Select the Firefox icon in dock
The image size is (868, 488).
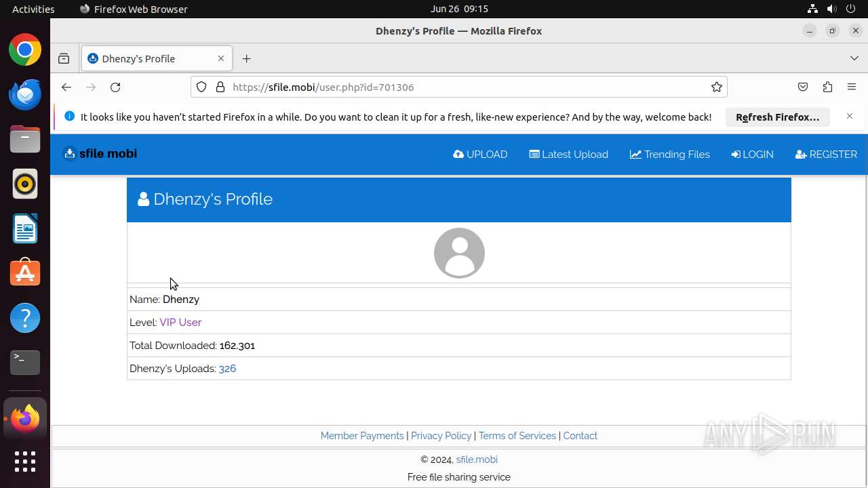(x=25, y=419)
